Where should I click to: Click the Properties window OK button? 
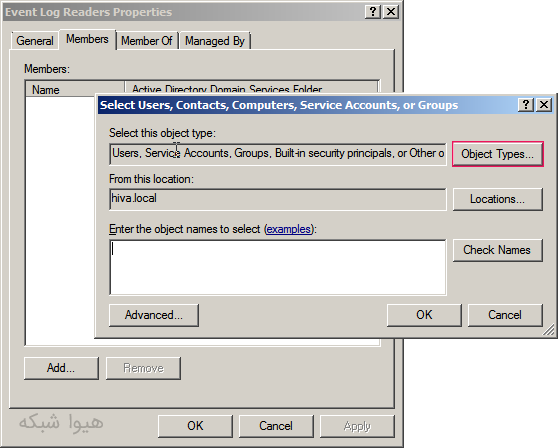click(x=195, y=426)
